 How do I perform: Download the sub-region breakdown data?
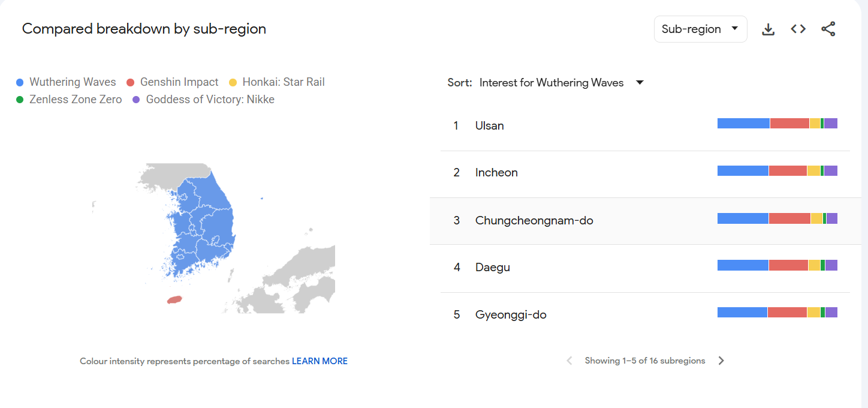click(x=768, y=29)
